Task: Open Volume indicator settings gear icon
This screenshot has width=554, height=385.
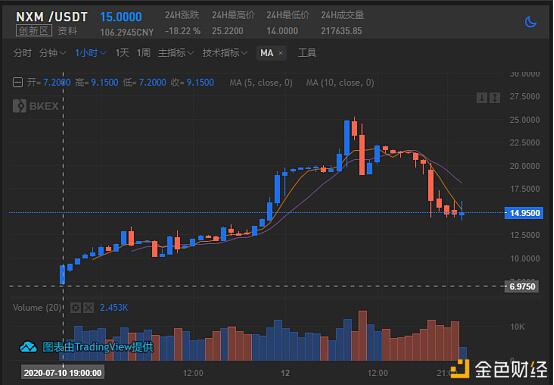Action: 75,308
